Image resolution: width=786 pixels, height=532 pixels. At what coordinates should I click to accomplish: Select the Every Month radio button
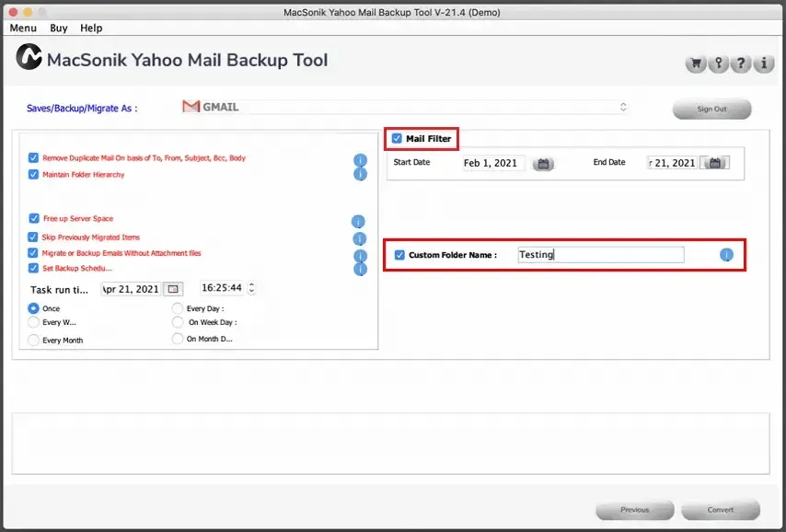tap(33, 340)
